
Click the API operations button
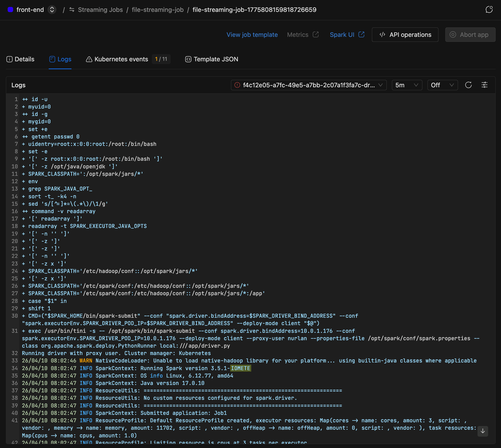pos(405,35)
